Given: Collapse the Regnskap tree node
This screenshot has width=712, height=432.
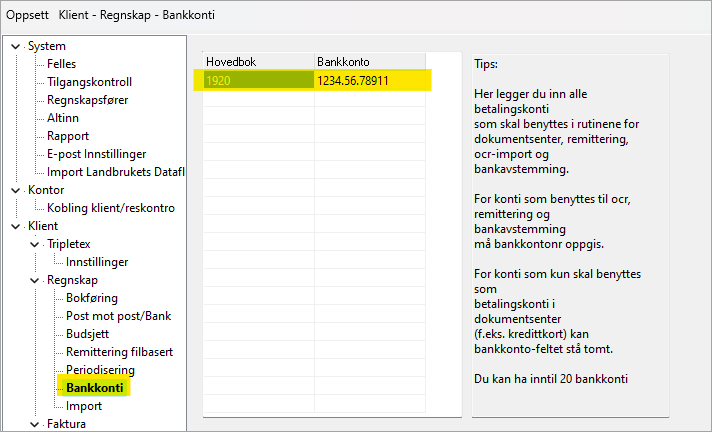Looking at the screenshot, I should 35,280.
